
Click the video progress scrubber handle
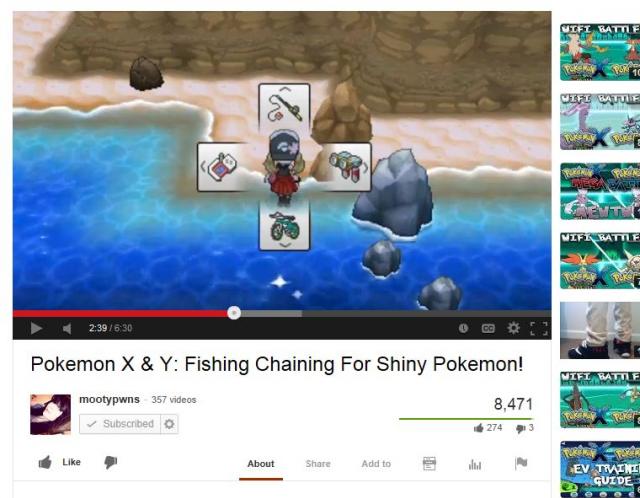pos(234,313)
